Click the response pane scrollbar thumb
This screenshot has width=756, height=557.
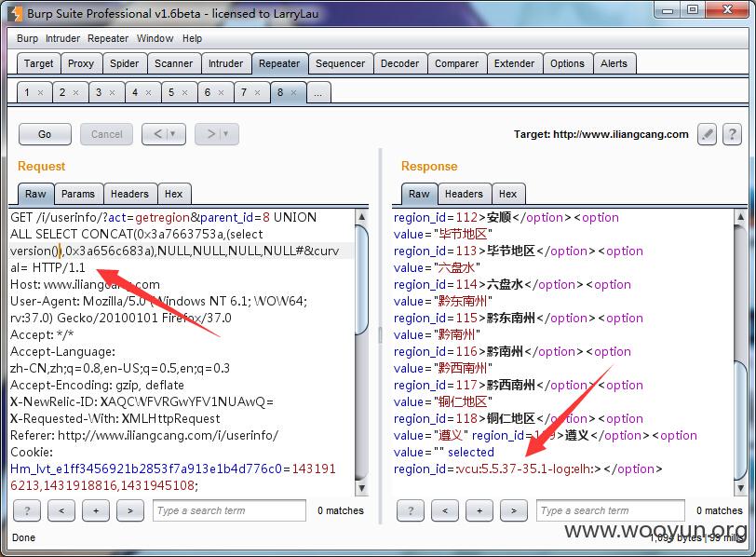coord(740,419)
